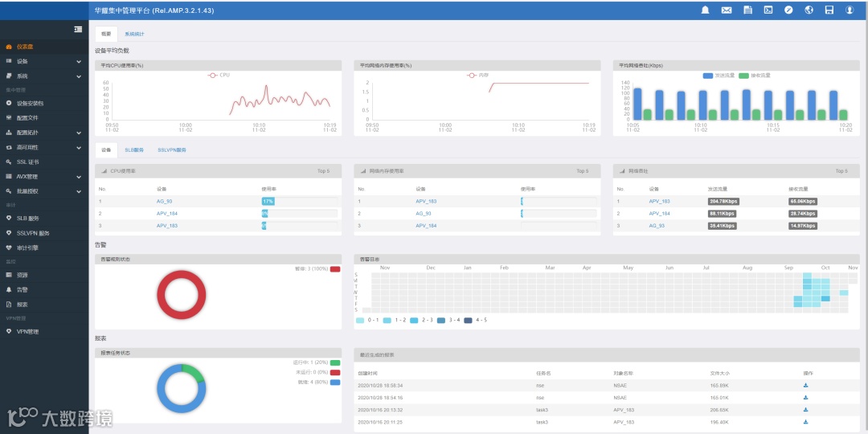Toggle the 接收流量 legend in the throughput chart
Screen dimensions: 868x434
pyautogui.click(x=755, y=76)
